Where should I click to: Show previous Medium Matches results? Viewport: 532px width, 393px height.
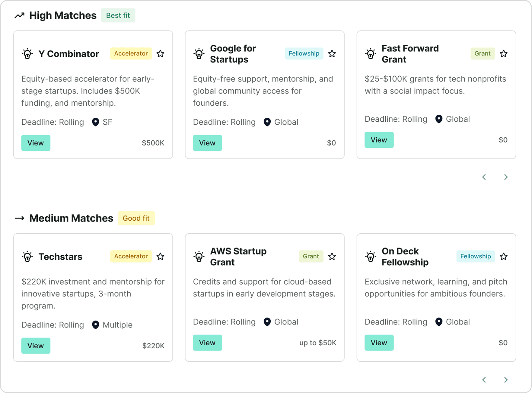pyautogui.click(x=484, y=380)
